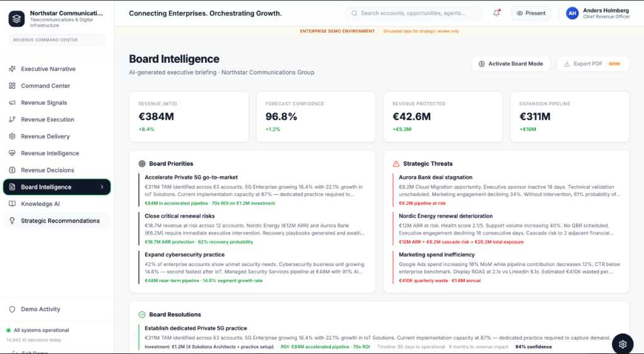Open notifications with the bell icon
Viewport: 644px width, 354px height.
(497, 13)
